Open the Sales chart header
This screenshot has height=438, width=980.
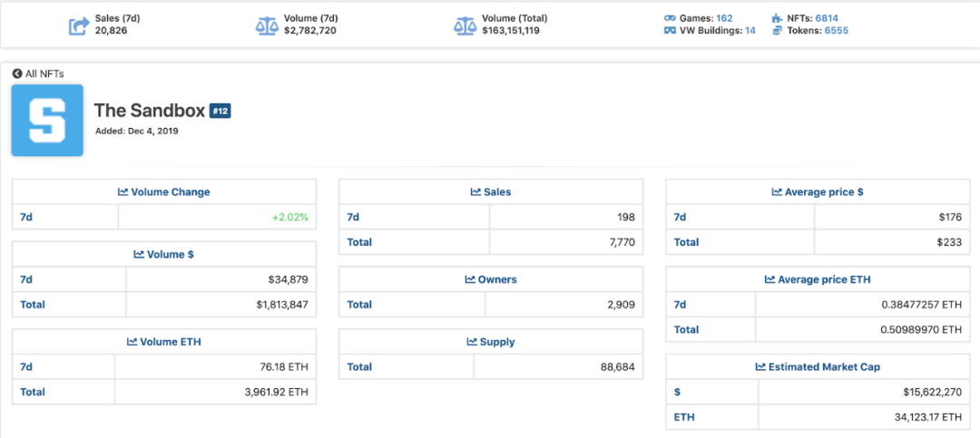(x=491, y=192)
